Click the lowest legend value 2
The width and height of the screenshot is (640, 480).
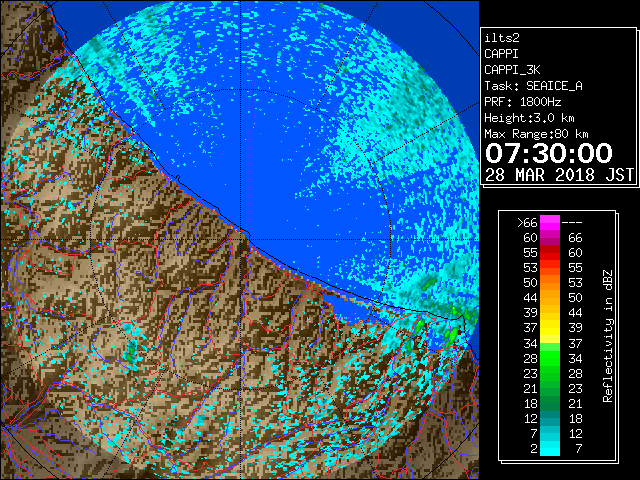tap(534, 449)
